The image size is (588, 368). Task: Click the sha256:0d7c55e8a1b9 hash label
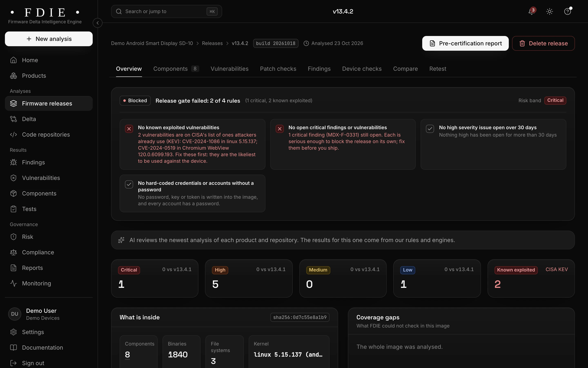[x=300, y=317]
